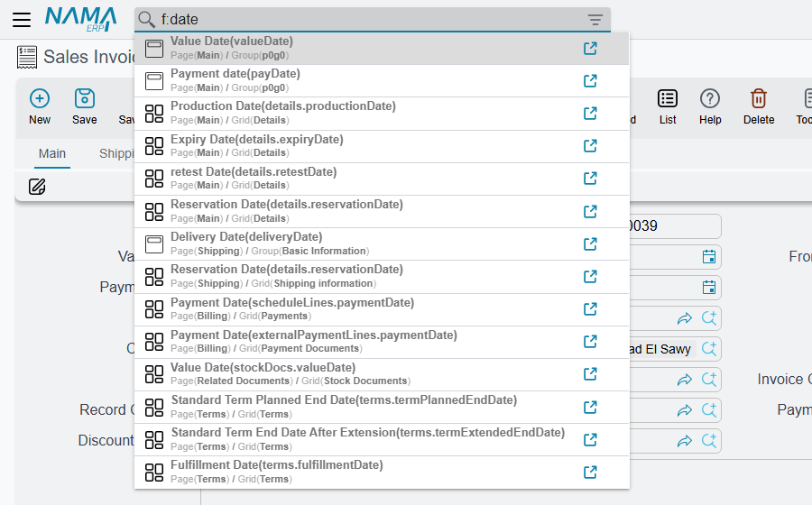812x505 pixels.
Task: Click the lookup search icon in the Record row
Action: [x=709, y=410]
